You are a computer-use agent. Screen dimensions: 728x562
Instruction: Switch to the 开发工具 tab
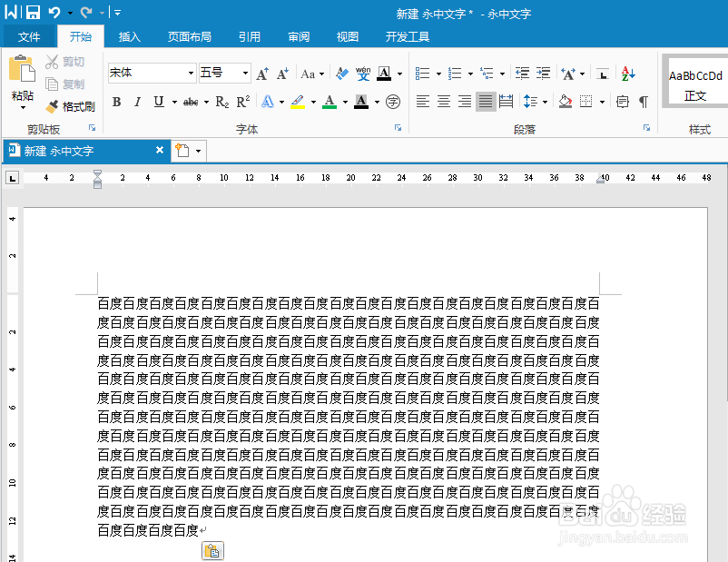click(x=408, y=36)
